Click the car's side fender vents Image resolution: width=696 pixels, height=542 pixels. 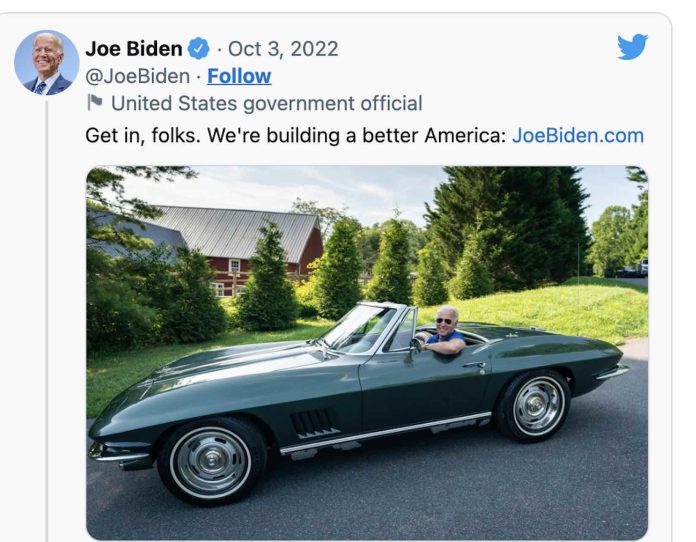[313, 421]
